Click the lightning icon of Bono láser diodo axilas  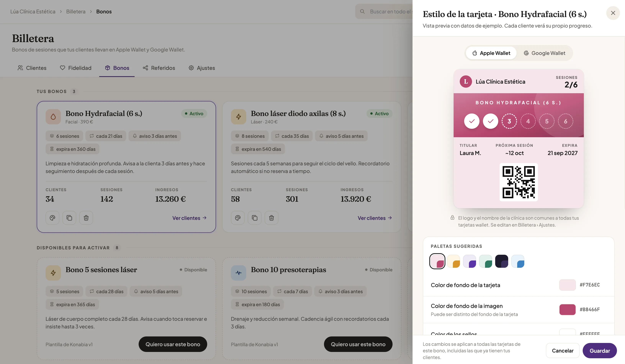238,117
